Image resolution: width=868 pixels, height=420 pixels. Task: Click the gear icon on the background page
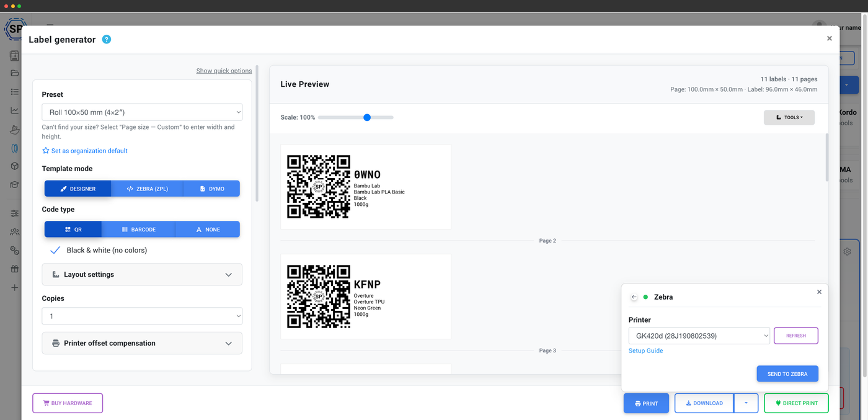click(x=847, y=252)
